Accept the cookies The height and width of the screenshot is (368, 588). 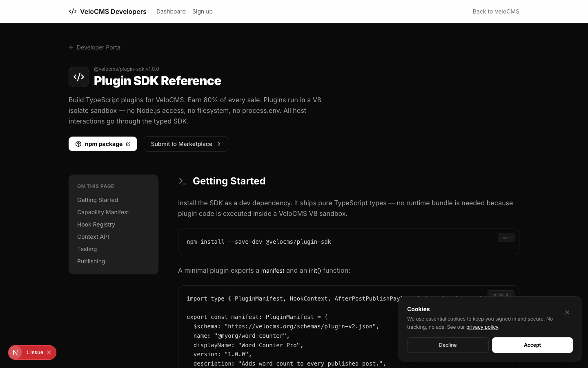click(532, 345)
